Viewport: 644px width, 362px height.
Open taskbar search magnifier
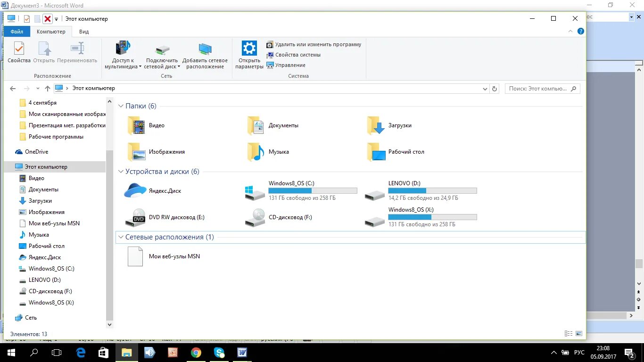pos(34,352)
